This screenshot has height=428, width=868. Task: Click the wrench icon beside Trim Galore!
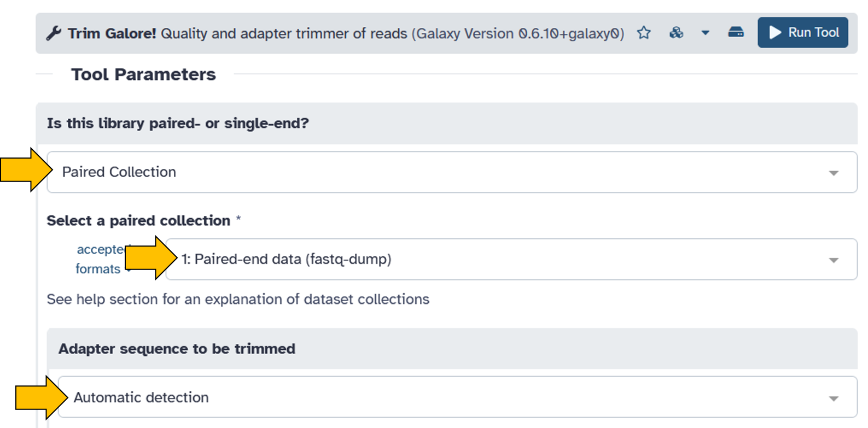[54, 33]
